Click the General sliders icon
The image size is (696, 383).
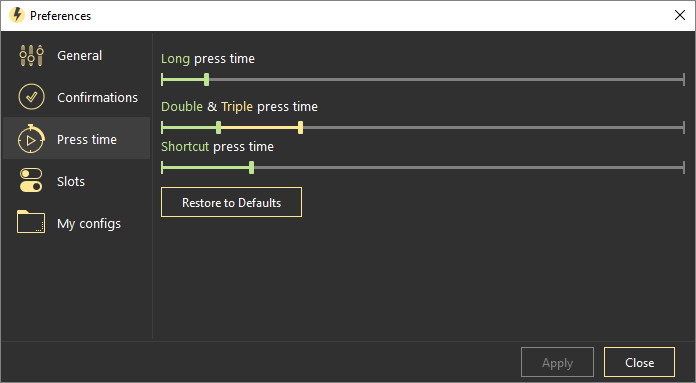[31, 55]
